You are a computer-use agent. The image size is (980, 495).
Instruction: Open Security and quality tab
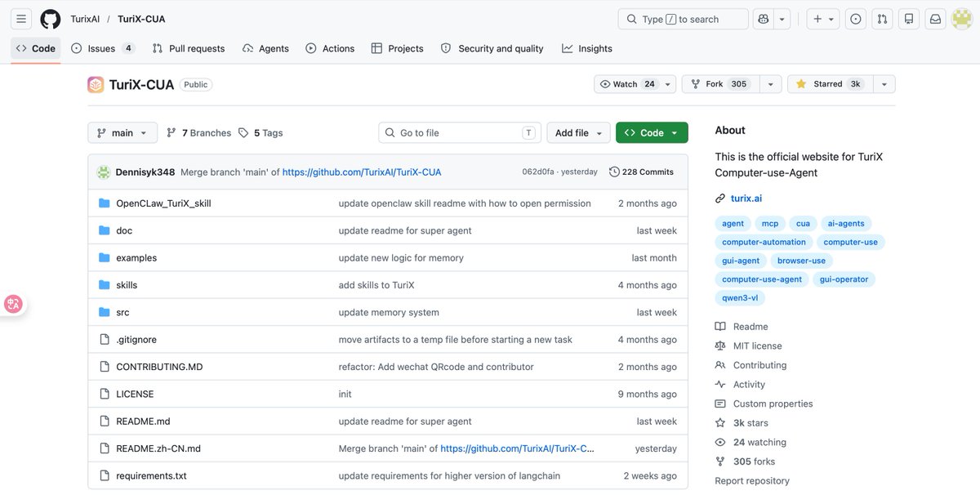coord(492,48)
